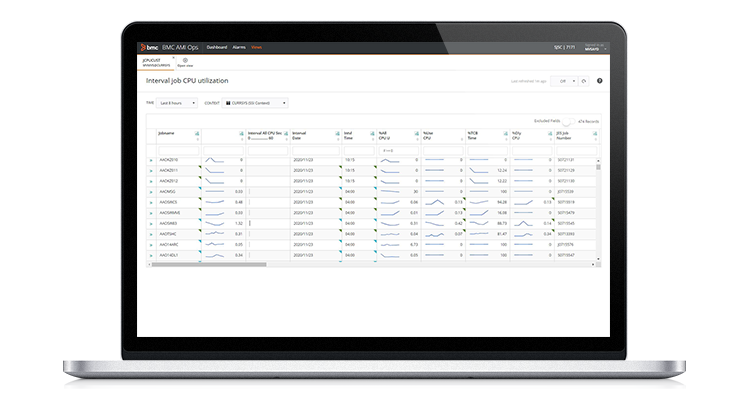The width and height of the screenshot is (750, 400).
Task: Close the JCPUCUST tab
Action: click(173, 58)
